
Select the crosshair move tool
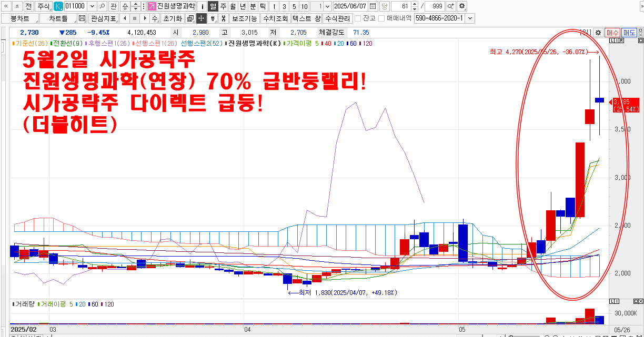pyautogui.click(x=201, y=18)
